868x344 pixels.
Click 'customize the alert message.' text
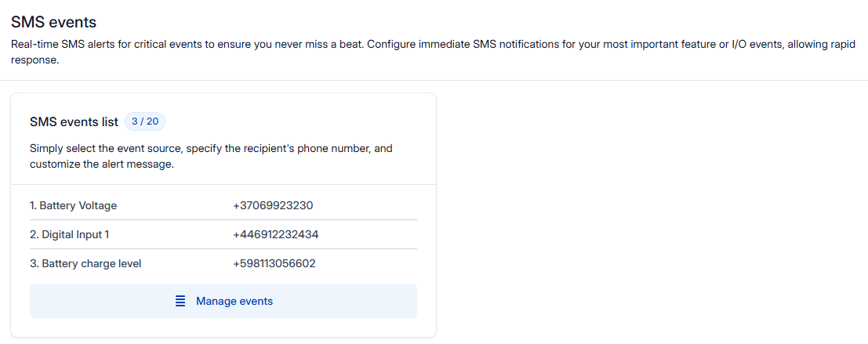101,165
